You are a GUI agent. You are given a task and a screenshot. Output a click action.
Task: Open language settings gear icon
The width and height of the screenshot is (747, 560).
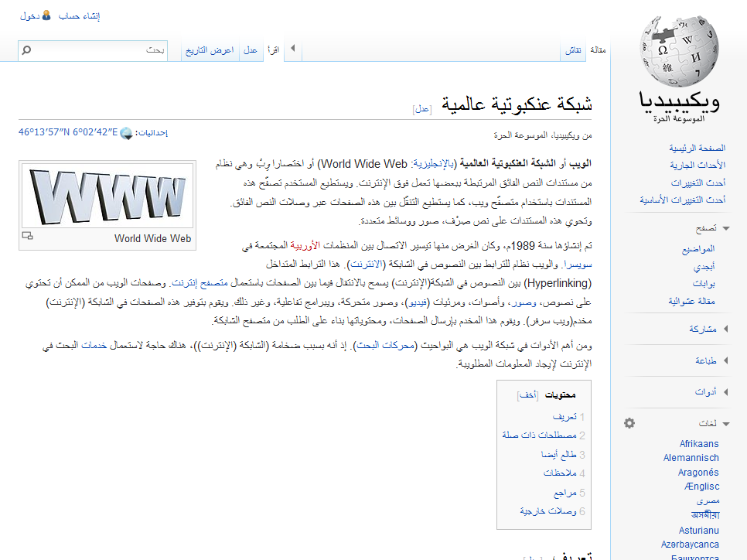coord(629,423)
